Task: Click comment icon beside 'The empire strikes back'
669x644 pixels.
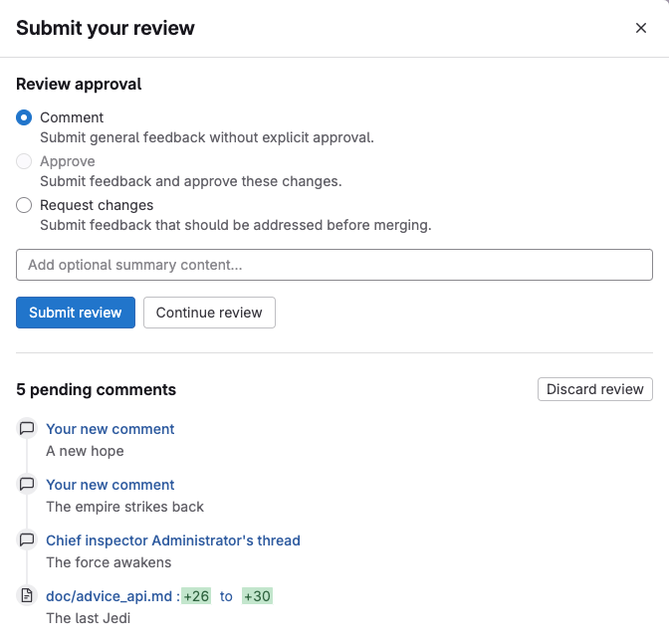Action: tap(27, 485)
